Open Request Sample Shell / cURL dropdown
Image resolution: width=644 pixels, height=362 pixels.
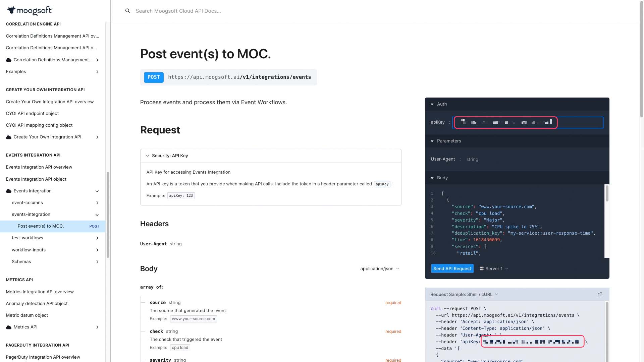coord(464,294)
